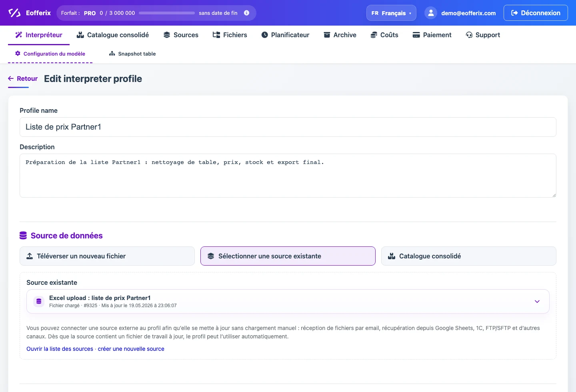Viewport: 576px width, 392px height.
Task: Open the Archive tab
Action: 340,35
